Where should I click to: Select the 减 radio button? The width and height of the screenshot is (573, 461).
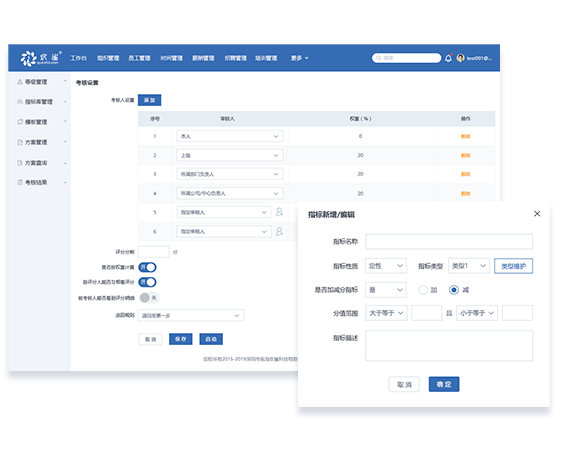[454, 290]
